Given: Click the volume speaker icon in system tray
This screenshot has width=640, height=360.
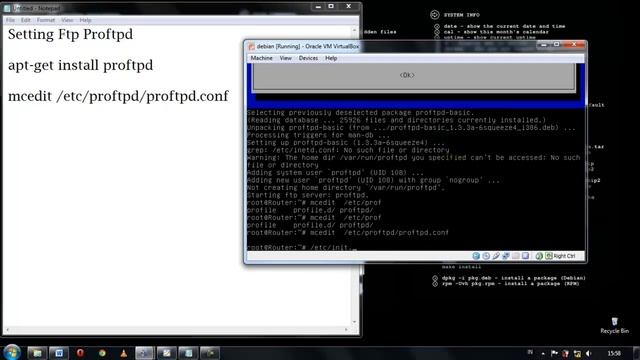Looking at the screenshot, I should 588,353.
